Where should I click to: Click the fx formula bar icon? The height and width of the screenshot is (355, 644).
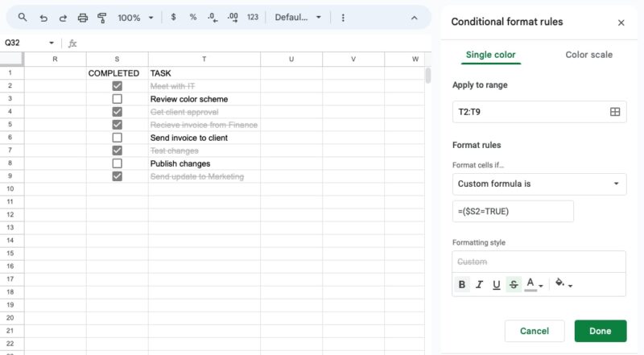(x=72, y=43)
